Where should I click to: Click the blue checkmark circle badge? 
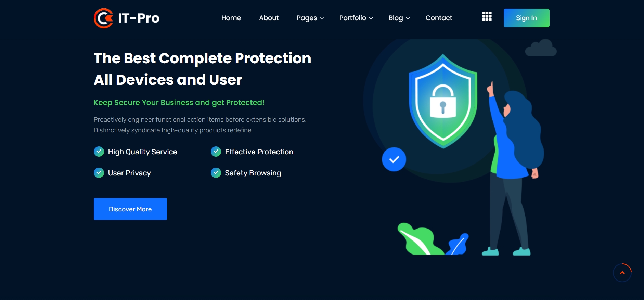tap(394, 159)
